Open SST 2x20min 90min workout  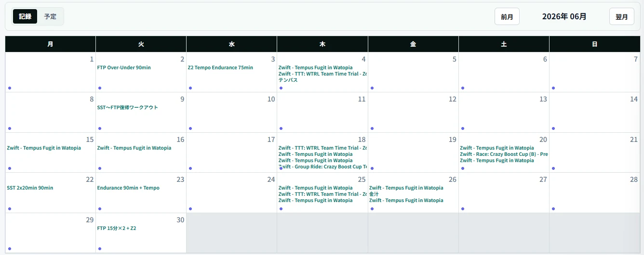point(30,188)
